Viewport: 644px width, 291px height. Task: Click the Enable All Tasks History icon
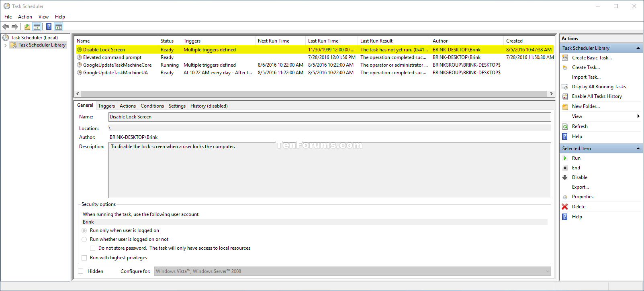click(x=565, y=96)
